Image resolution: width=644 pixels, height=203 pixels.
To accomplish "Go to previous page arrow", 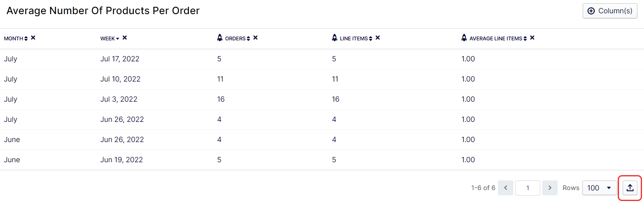I will 506,188.
